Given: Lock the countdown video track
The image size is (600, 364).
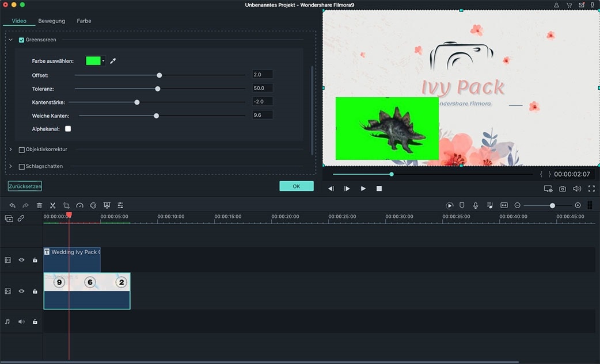Looking at the screenshot, I should pos(35,292).
